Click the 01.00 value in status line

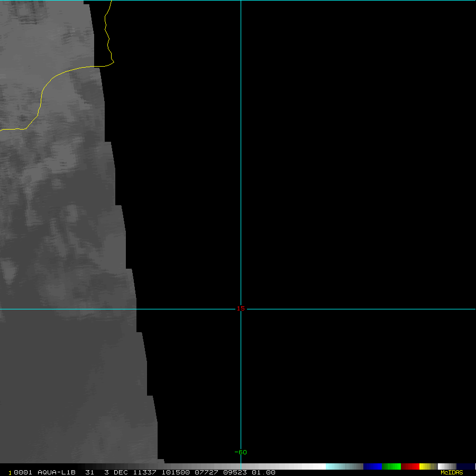tap(263, 472)
